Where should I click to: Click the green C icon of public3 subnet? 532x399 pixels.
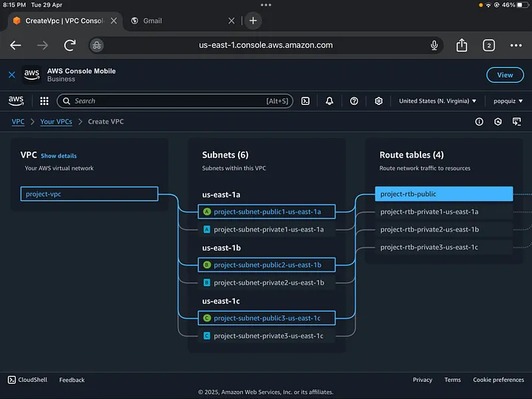click(207, 318)
